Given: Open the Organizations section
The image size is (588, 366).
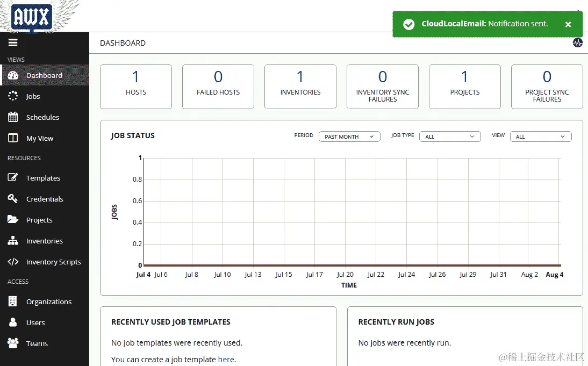Looking at the screenshot, I should (x=49, y=302).
